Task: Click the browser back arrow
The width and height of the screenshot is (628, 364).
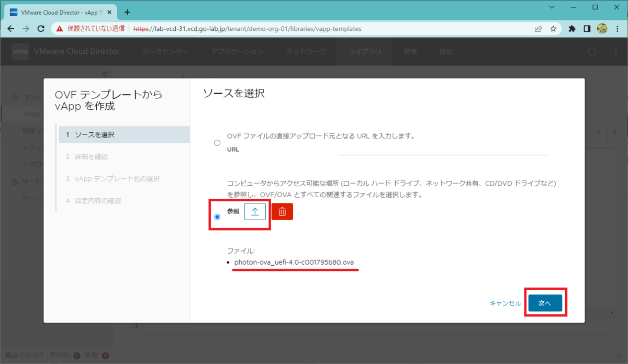Action: [x=12, y=29]
